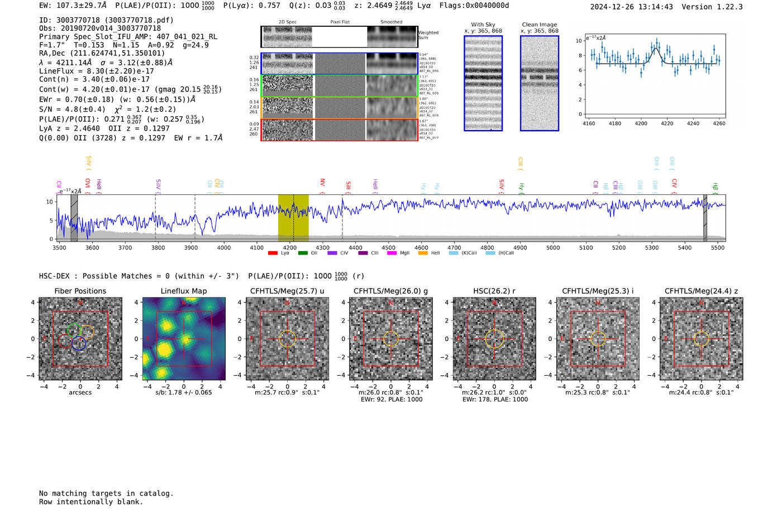Click the red OVI line label
Viewport: 782px width, 532px height.
coord(88,186)
